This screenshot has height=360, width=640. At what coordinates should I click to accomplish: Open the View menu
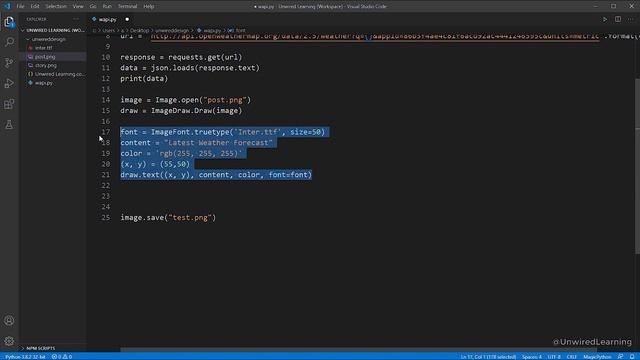(x=78, y=7)
